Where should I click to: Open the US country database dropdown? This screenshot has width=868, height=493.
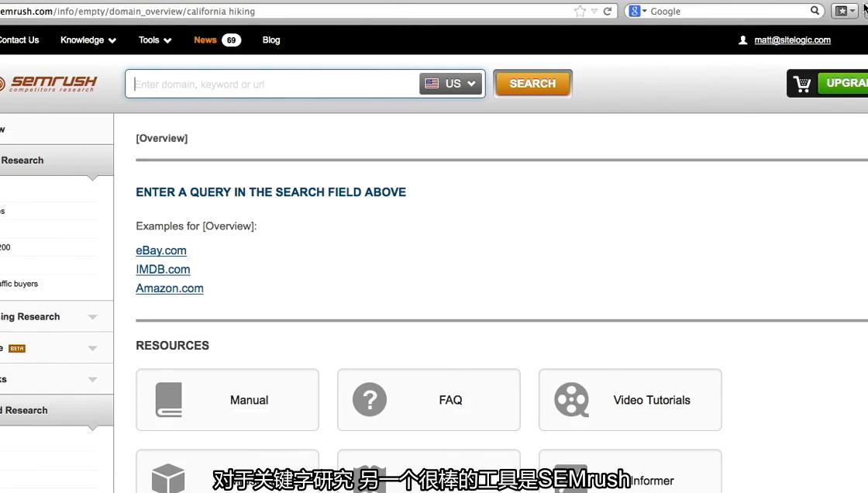[450, 84]
